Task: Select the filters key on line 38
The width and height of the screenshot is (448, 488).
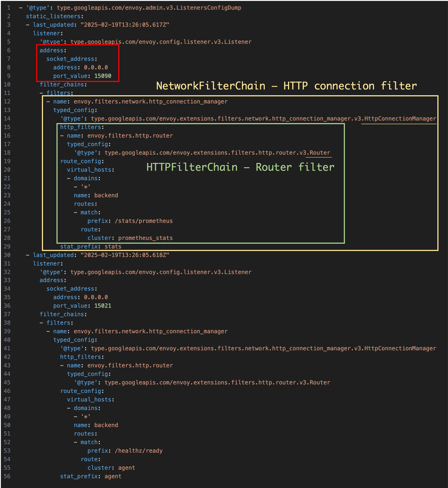Action: click(58, 323)
